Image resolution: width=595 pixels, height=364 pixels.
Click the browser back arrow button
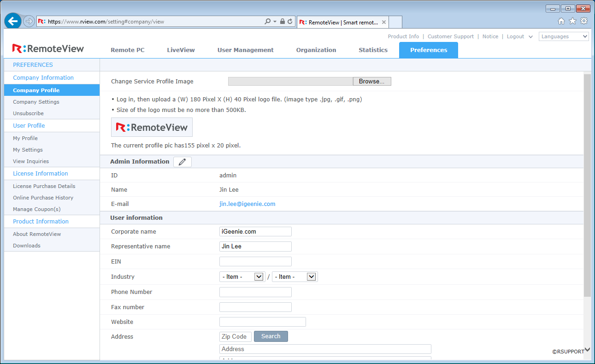[13, 21]
